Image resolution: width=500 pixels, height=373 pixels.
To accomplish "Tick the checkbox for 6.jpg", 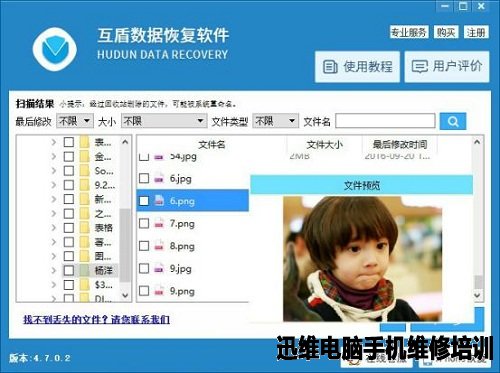I will click(x=144, y=178).
